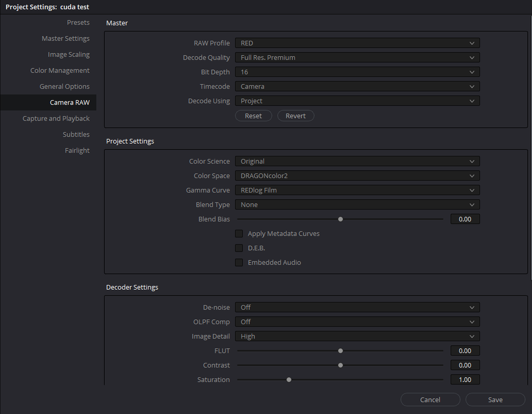Screen dimensions: 532x414
Task: Open Color Management settings
Action: pyautogui.click(x=60, y=70)
